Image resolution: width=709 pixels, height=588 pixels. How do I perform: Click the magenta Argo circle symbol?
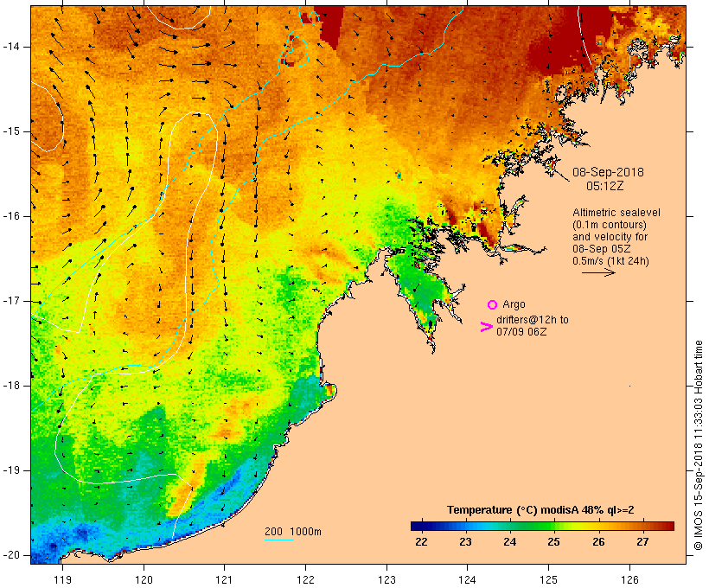[x=493, y=305]
